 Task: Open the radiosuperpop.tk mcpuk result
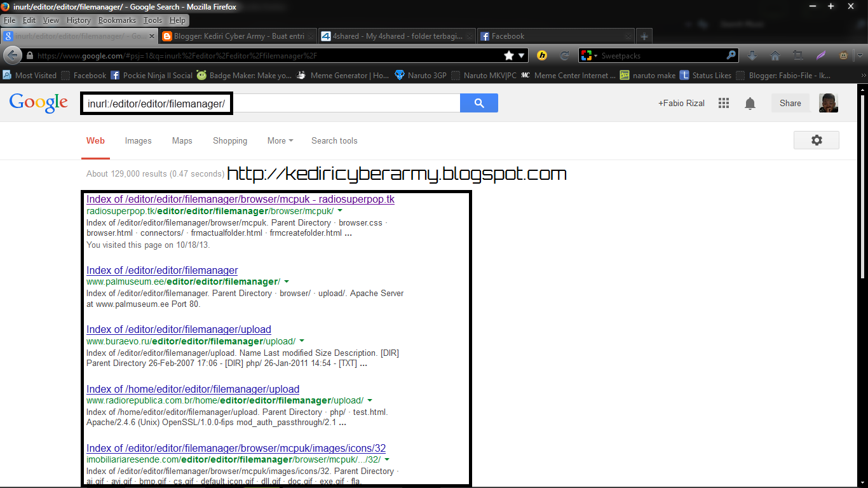pyautogui.click(x=240, y=200)
